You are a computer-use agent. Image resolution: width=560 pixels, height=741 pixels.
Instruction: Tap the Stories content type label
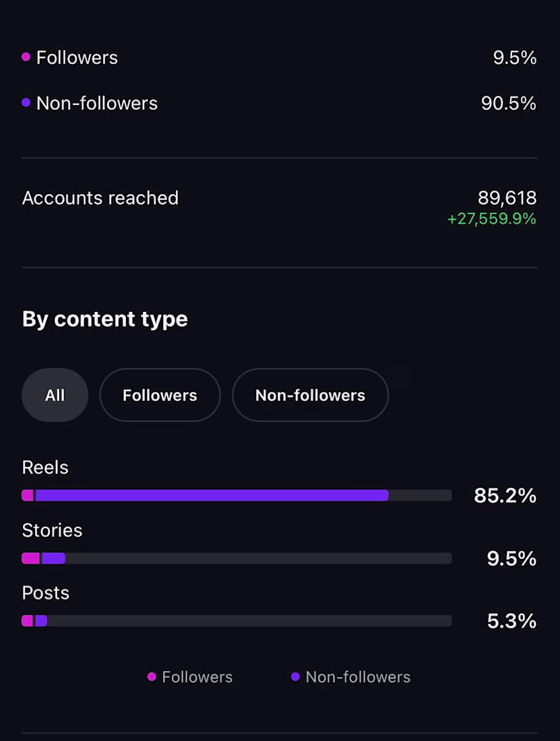pos(52,530)
